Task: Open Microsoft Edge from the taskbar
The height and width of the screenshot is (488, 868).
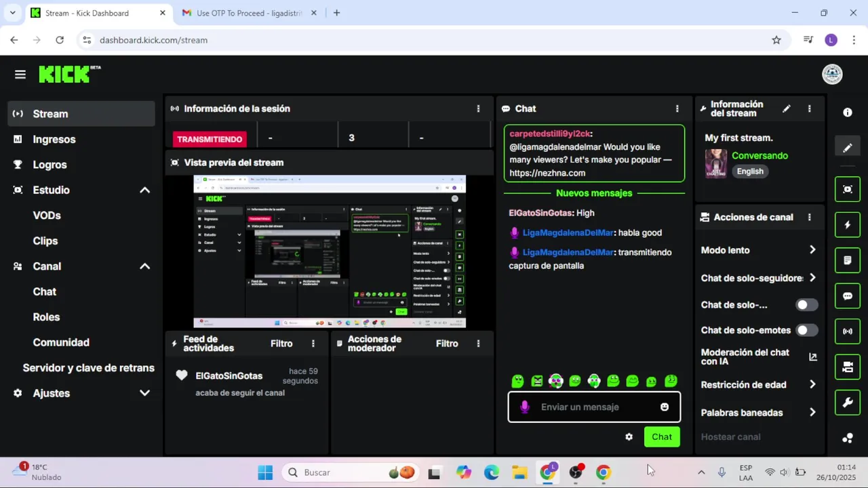Action: point(491,472)
